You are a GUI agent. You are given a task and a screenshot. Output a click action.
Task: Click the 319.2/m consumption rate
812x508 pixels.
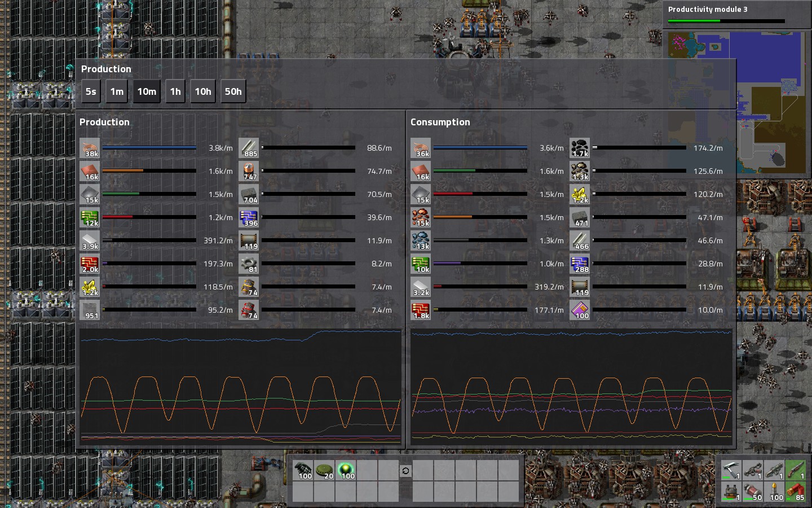(549, 287)
